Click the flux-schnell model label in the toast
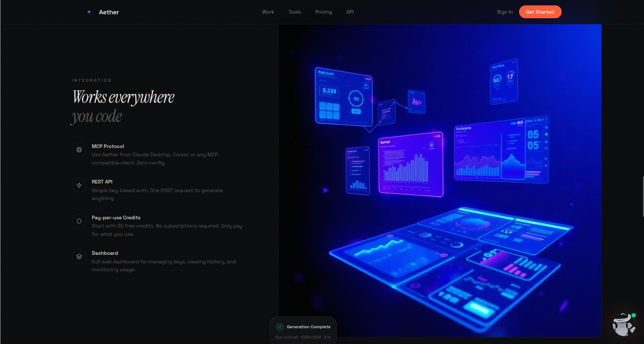 click(286, 337)
